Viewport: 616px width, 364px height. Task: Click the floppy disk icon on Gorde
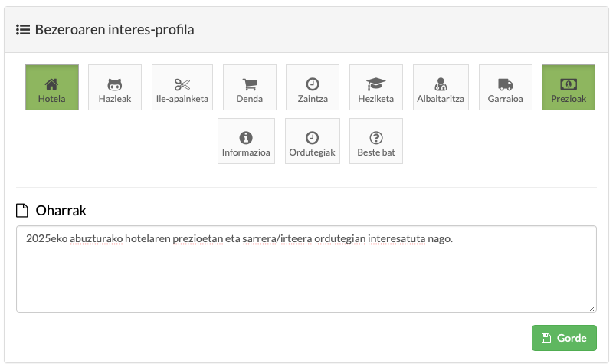click(546, 338)
